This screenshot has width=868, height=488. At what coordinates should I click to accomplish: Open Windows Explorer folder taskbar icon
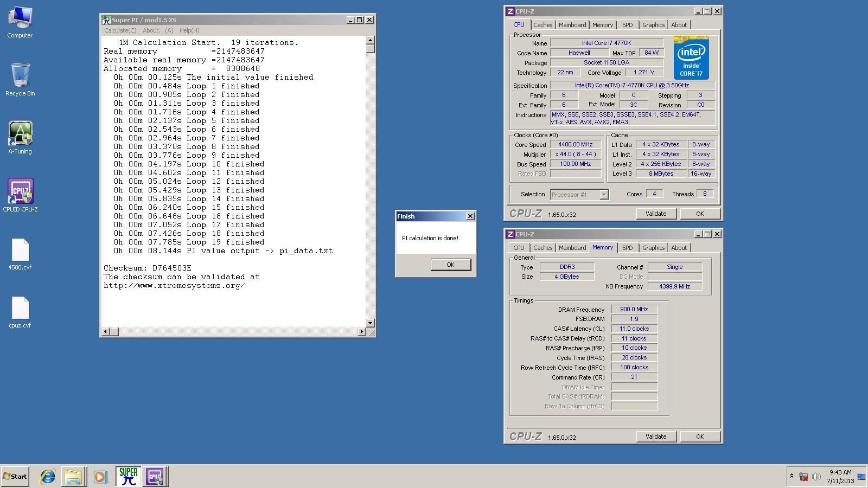click(73, 477)
